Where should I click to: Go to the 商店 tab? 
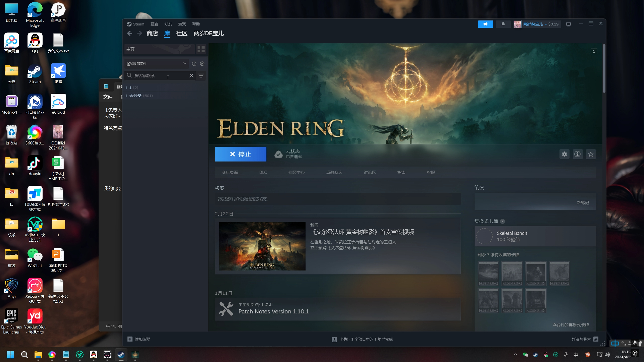click(152, 33)
